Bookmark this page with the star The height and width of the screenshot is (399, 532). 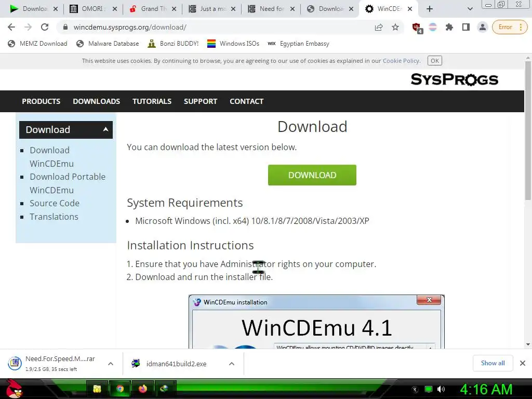pyautogui.click(x=395, y=27)
